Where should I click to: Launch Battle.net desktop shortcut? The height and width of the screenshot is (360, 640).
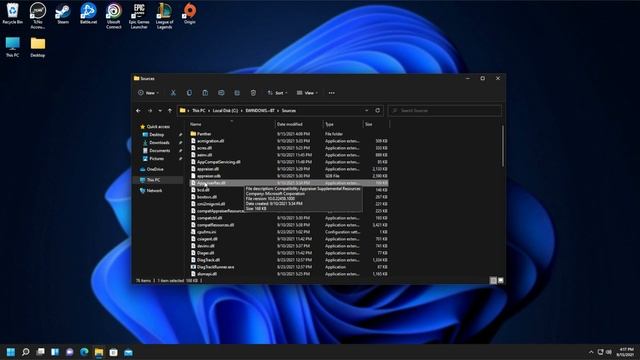(88, 13)
